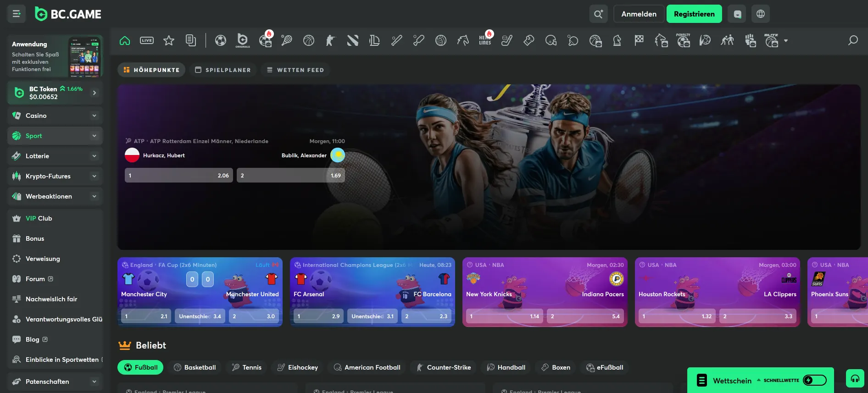
Task: Bet on Hurkacz at 2.06
Action: [179, 175]
